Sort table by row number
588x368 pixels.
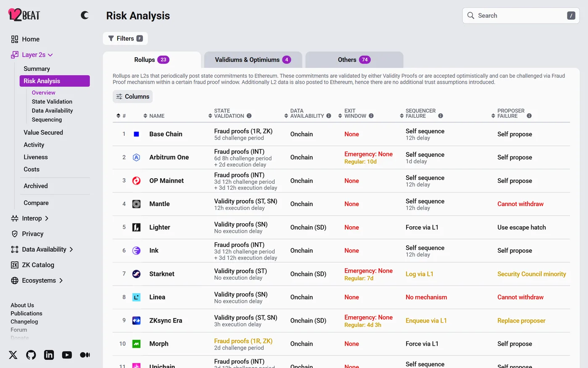click(x=121, y=116)
